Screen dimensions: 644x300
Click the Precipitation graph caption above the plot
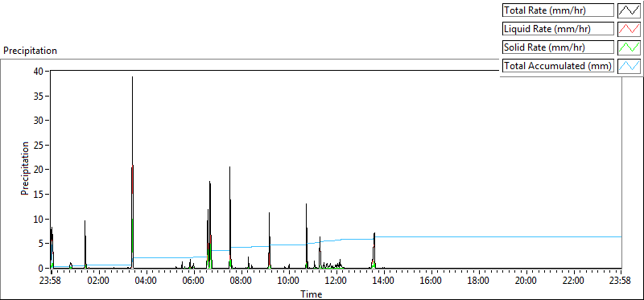(x=30, y=51)
